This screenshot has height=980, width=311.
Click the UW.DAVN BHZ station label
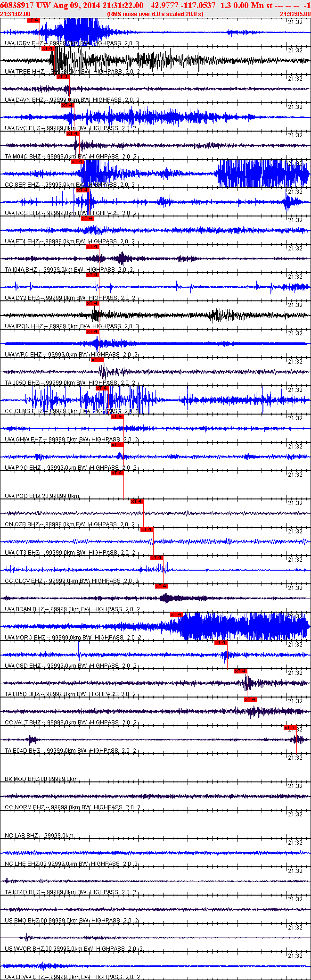24,100
